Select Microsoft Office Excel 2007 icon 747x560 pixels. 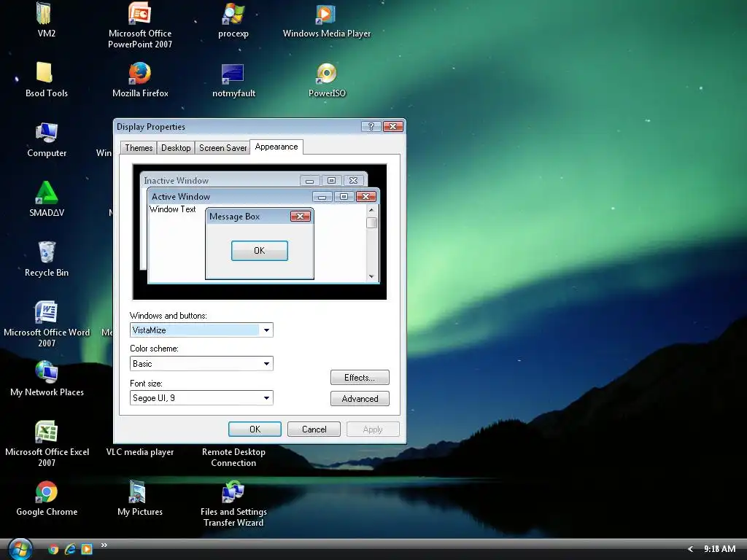click(x=46, y=432)
